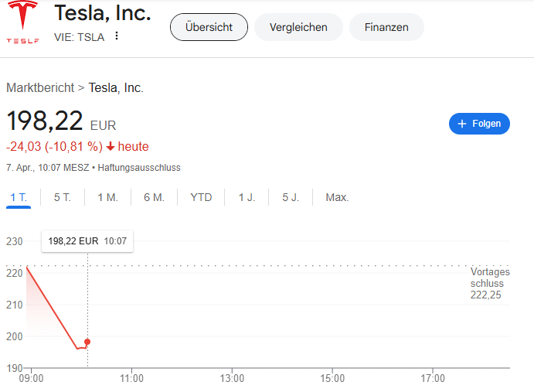Open the Haftungsausschluss link
The height and width of the screenshot is (392, 534).
[x=139, y=167]
